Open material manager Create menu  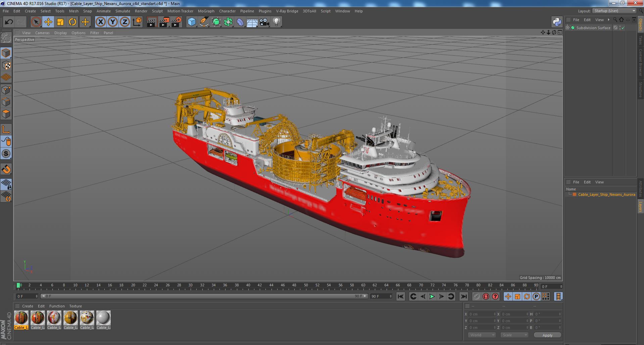tap(28, 306)
